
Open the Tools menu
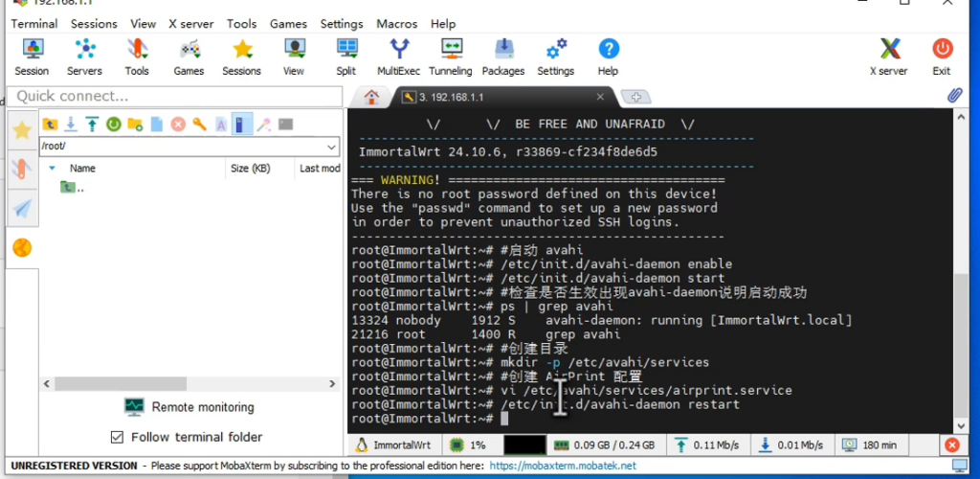click(242, 24)
